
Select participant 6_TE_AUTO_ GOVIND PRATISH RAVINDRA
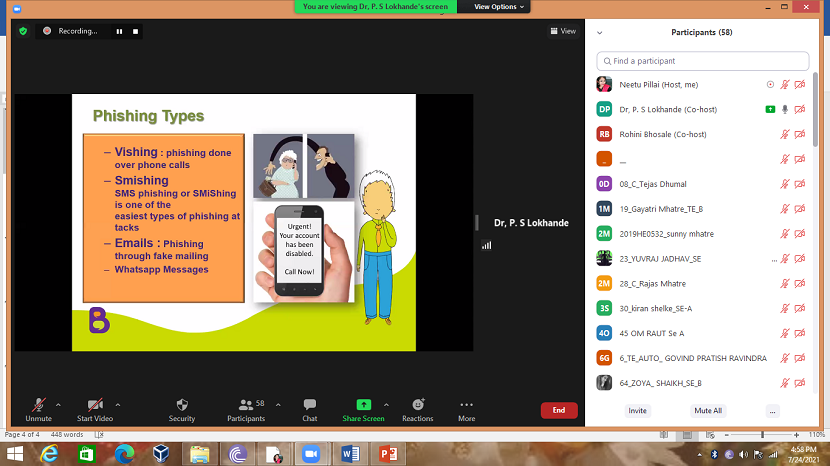click(701, 359)
